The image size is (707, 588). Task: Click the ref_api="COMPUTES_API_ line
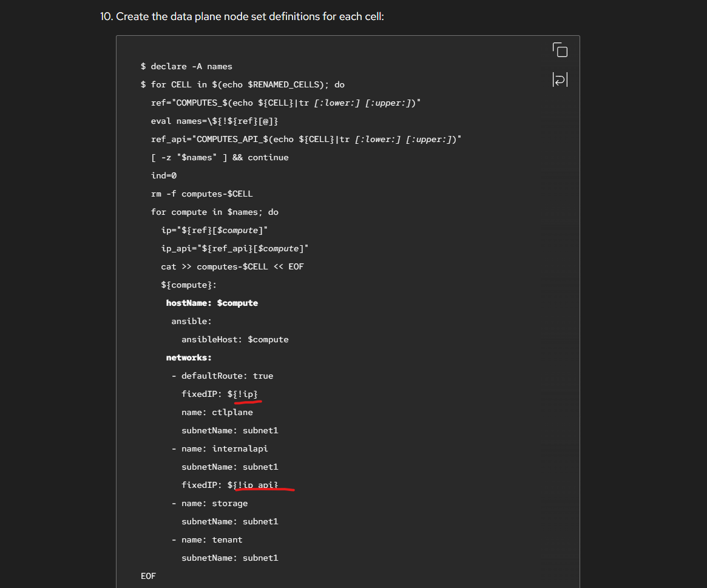pyautogui.click(x=306, y=139)
